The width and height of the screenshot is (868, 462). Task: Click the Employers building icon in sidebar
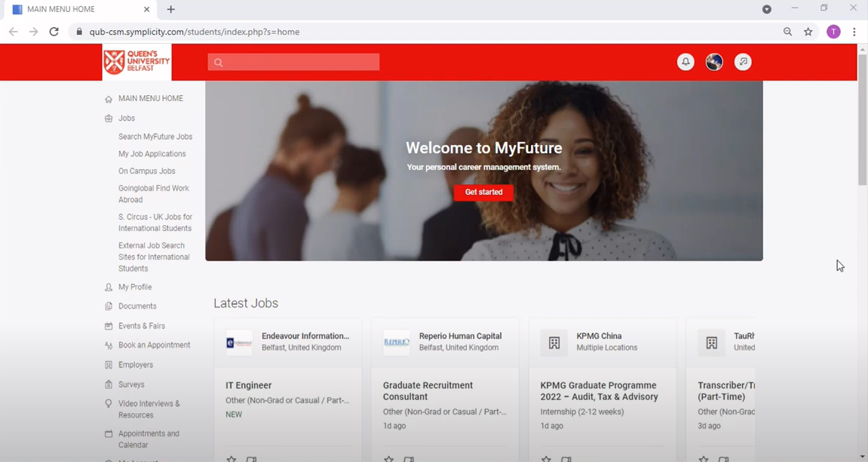point(109,365)
